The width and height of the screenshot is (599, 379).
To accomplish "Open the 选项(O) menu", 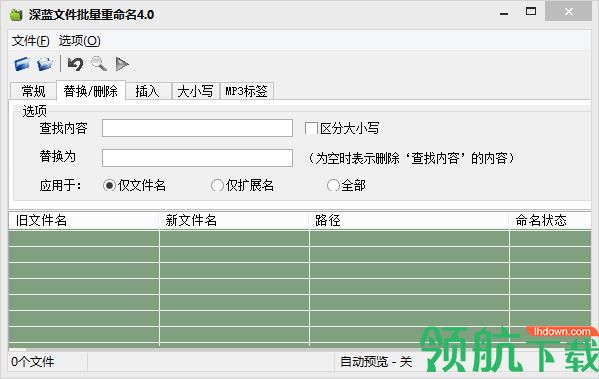I will [x=79, y=41].
